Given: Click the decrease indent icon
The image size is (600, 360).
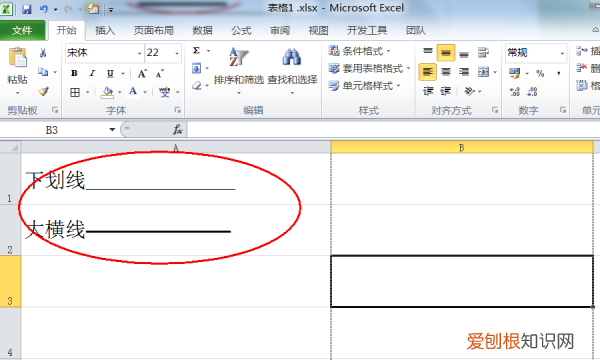Looking at the screenshot, I should [428, 91].
